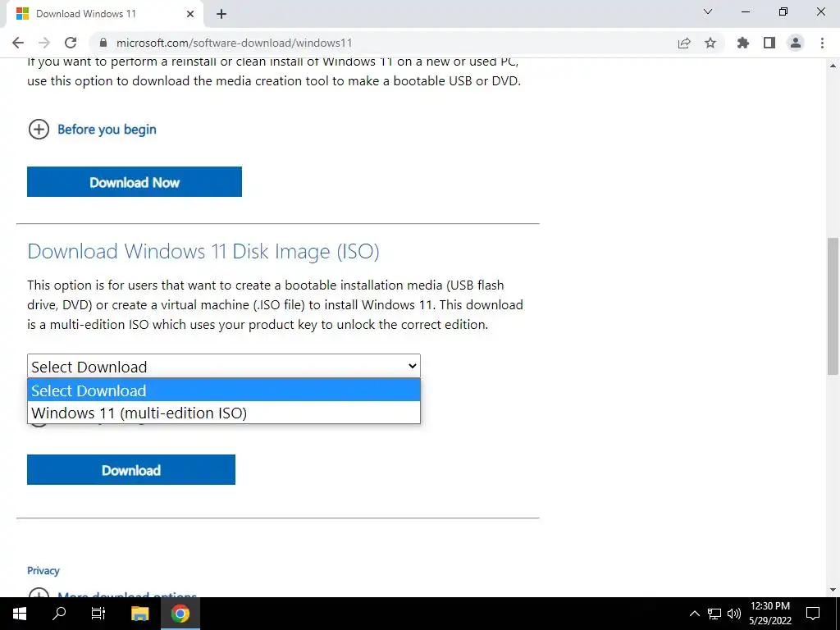
Task: Click the blue Download button
Action: 131,470
